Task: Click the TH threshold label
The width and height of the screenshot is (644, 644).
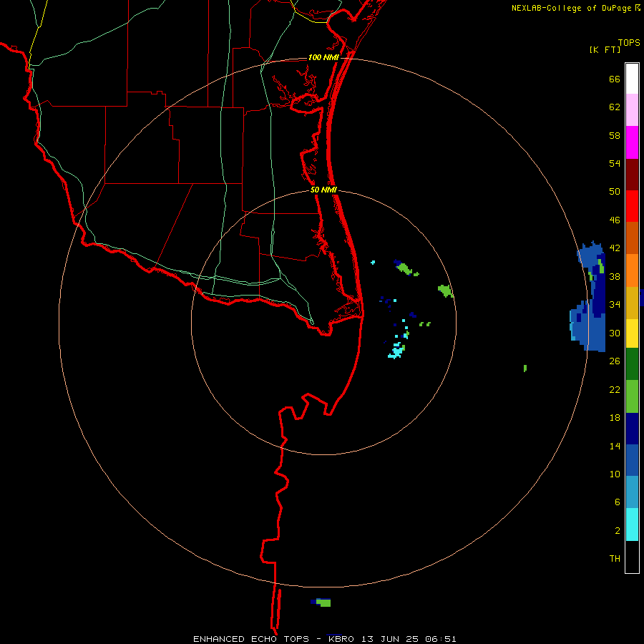Action: click(615, 559)
